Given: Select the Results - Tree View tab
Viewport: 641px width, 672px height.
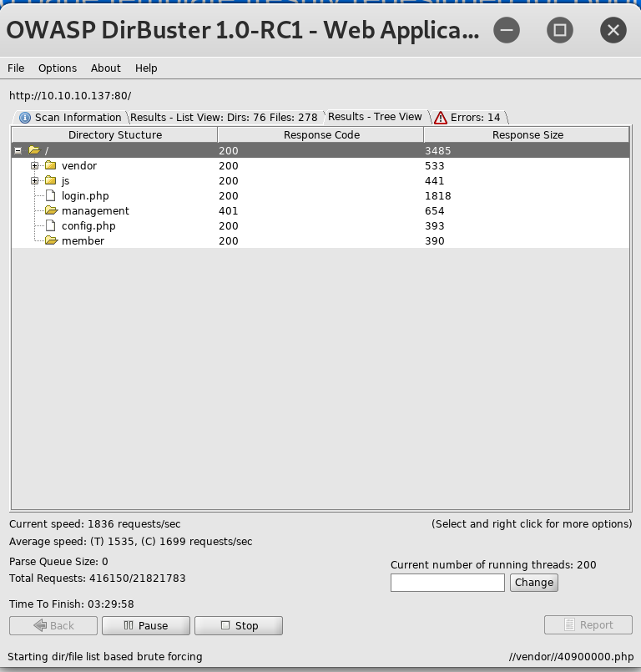Looking at the screenshot, I should (x=375, y=117).
